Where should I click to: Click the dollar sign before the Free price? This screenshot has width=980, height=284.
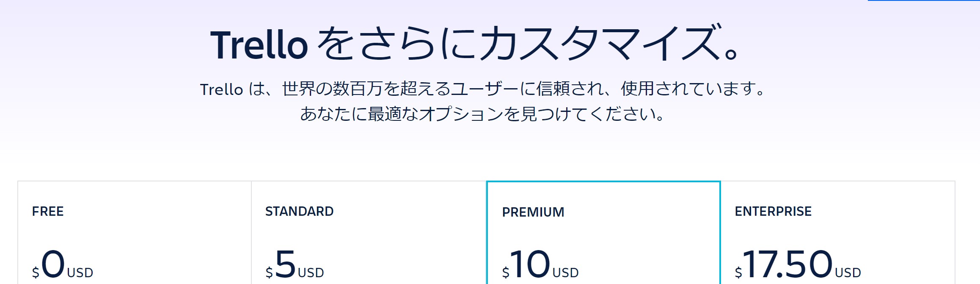36,273
